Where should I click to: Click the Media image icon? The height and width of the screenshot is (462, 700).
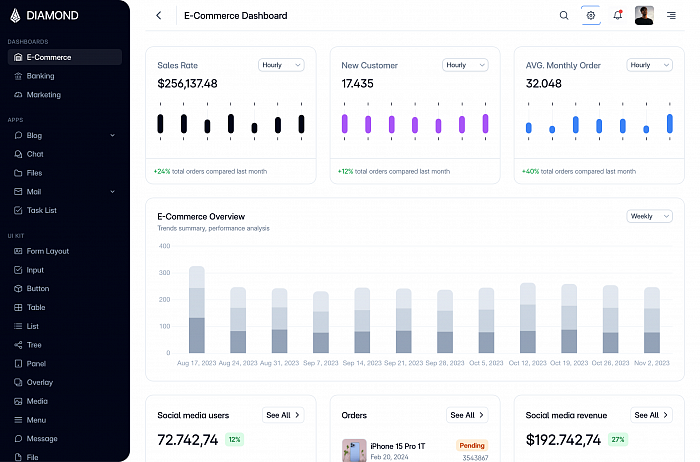(18, 401)
